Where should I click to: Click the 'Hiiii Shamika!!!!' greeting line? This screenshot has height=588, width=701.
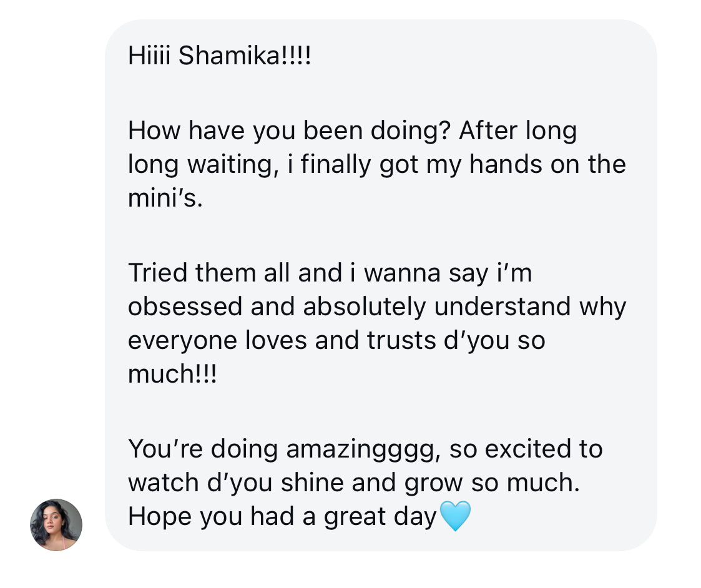pyautogui.click(x=219, y=57)
